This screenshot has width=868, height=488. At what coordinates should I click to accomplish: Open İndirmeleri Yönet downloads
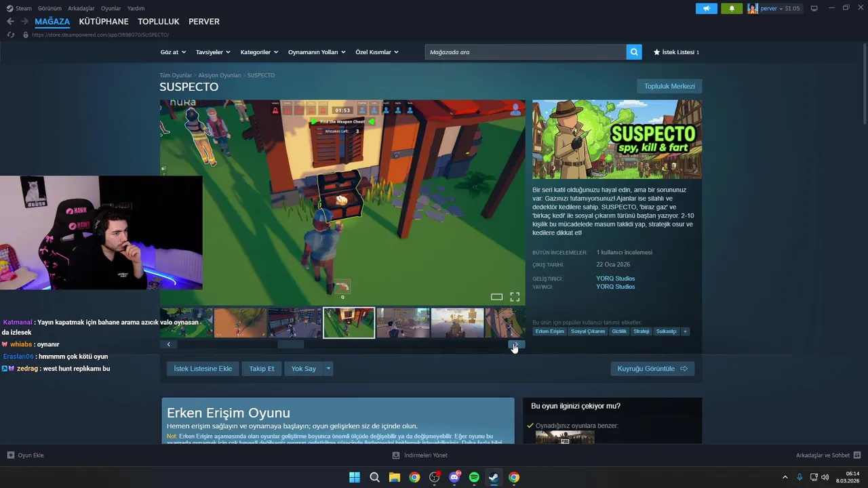point(420,455)
